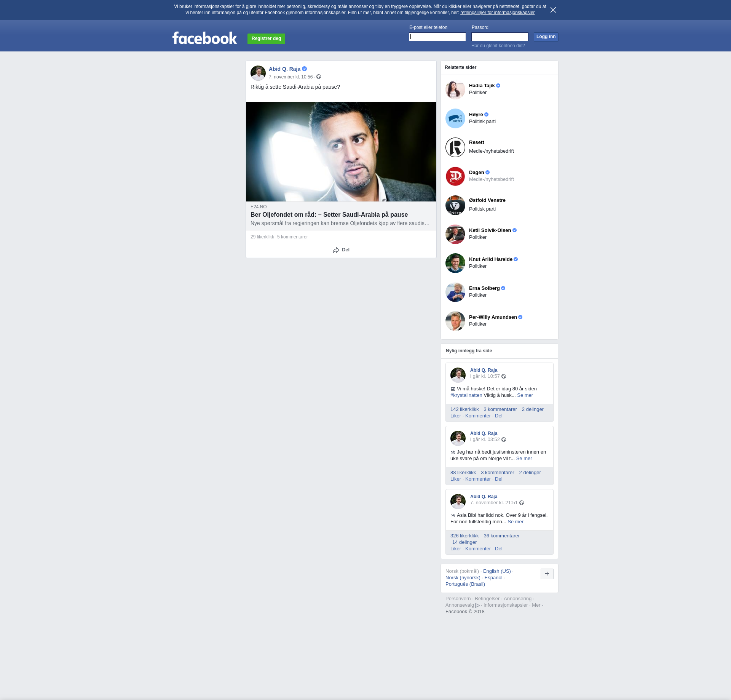Click 'i går kl. 10:57' timestamp
The width and height of the screenshot is (731, 700).
(485, 376)
